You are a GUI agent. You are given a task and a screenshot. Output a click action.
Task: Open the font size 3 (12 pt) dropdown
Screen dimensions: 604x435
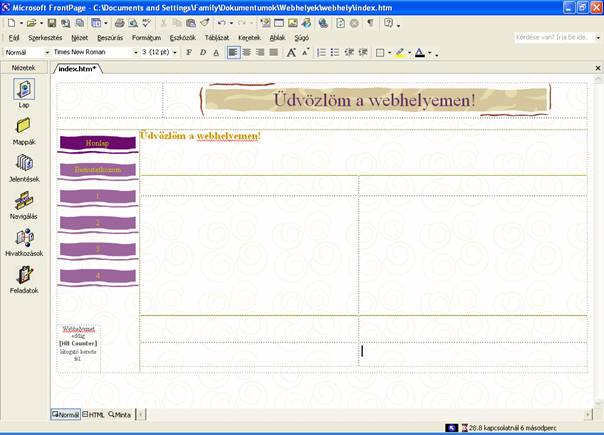(177, 52)
